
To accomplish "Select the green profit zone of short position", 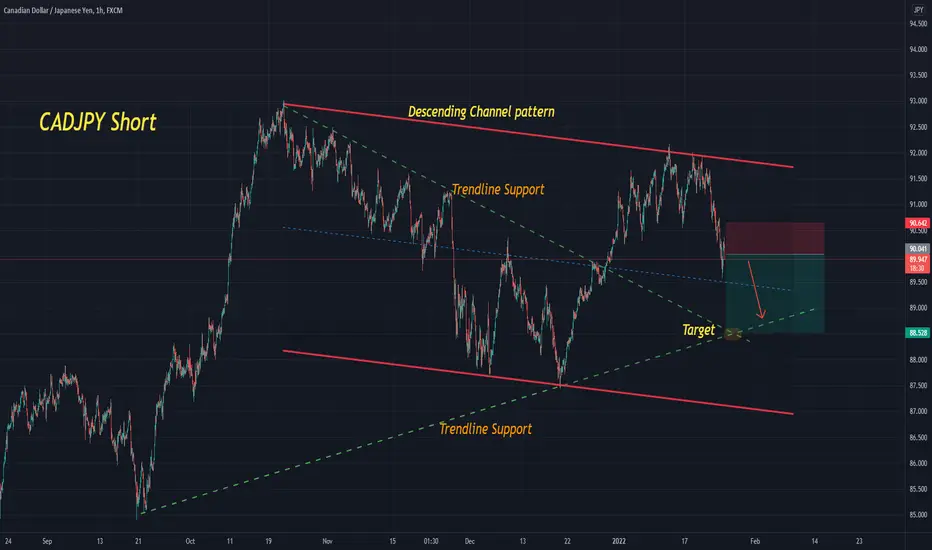I will click(775, 294).
